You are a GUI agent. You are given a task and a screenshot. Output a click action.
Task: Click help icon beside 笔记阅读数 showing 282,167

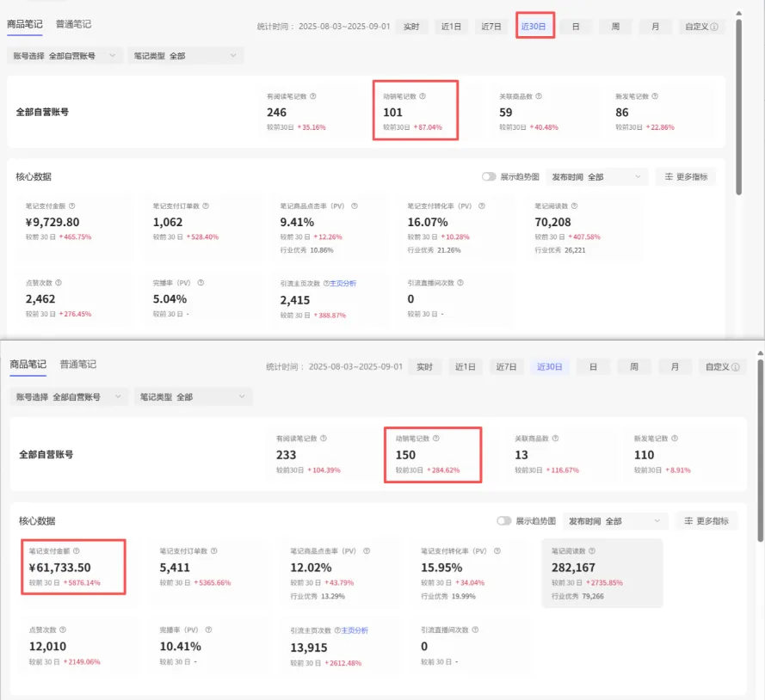[591, 551]
